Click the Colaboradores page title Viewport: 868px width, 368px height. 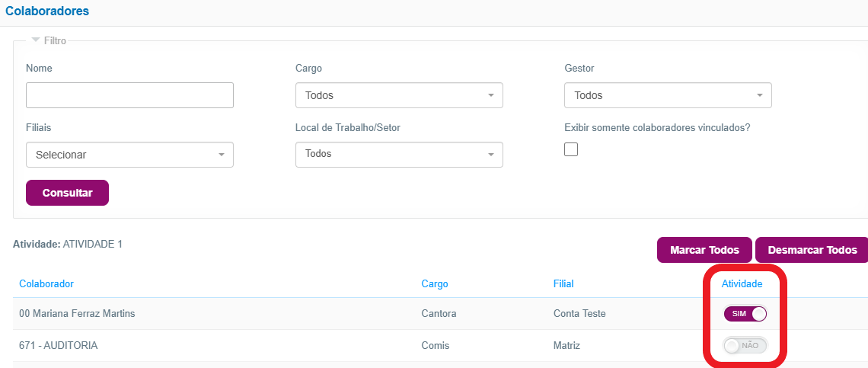pos(47,11)
